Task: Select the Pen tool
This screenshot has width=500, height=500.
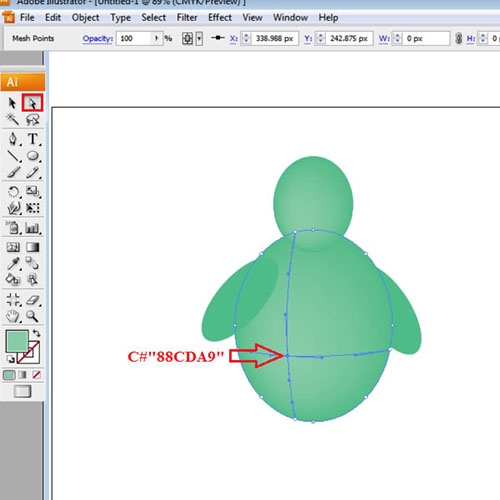Action: point(13,139)
